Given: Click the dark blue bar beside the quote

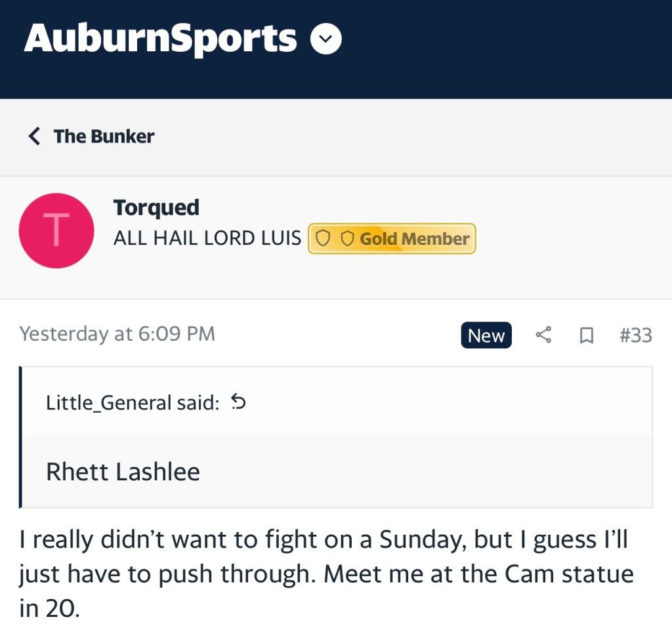Looking at the screenshot, I should 21,437.
